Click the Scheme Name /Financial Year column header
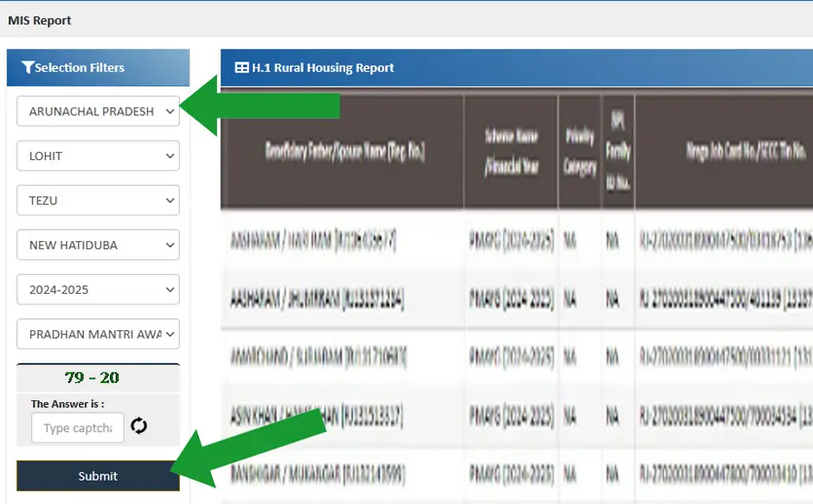 (x=511, y=152)
